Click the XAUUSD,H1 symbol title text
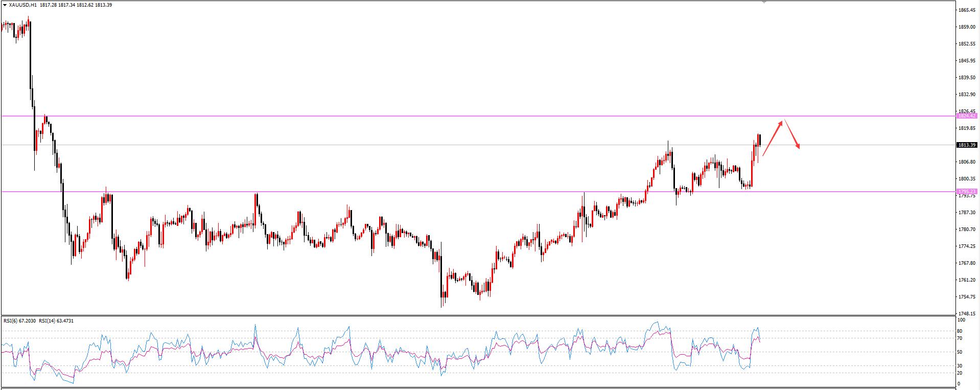This screenshot has height=390, width=980. click(22, 5)
